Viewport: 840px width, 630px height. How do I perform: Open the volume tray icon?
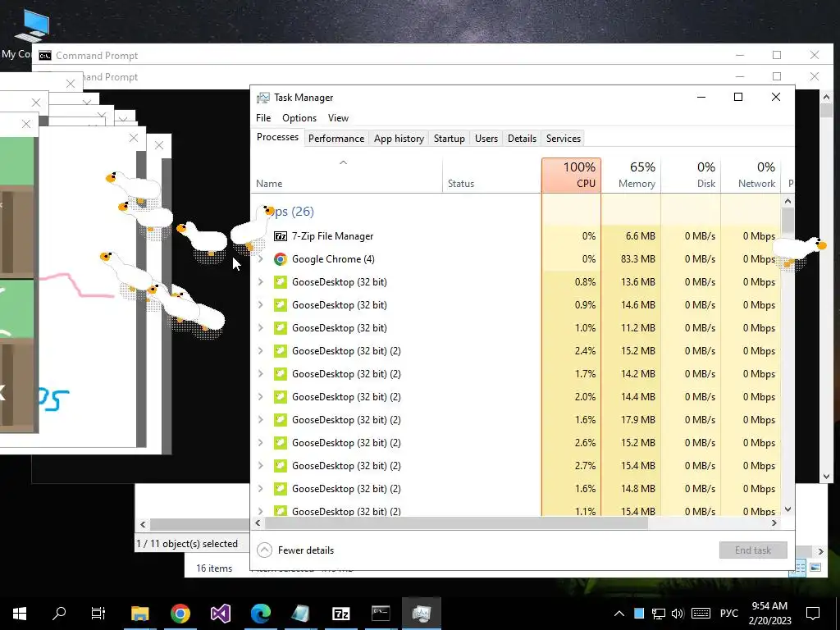coord(678,614)
